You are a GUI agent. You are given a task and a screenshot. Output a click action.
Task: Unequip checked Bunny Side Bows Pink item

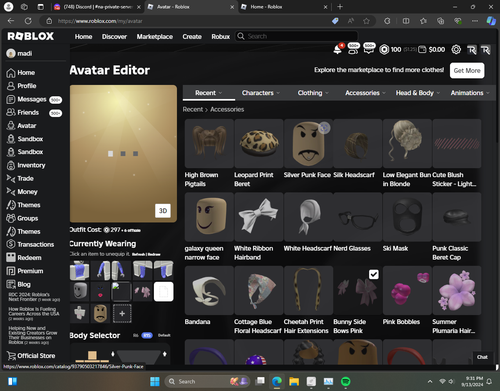click(x=373, y=274)
